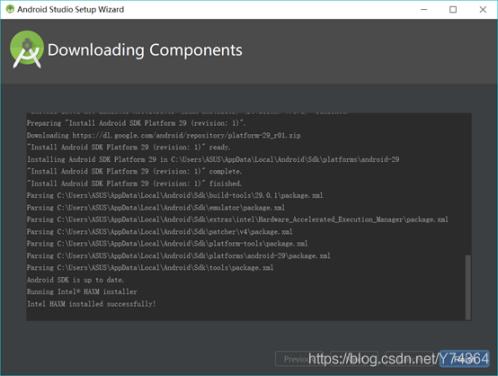The image size is (498, 376).
Task: Click the line parsing platform-tools\package.xml
Action: pos(167,244)
